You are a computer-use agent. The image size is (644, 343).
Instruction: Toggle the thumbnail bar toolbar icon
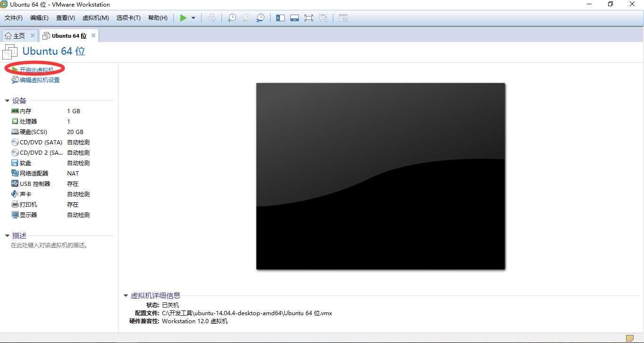(295, 18)
